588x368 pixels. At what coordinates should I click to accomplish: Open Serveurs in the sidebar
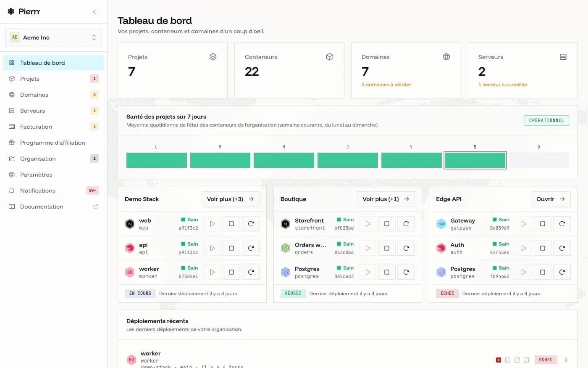(x=53, y=111)
